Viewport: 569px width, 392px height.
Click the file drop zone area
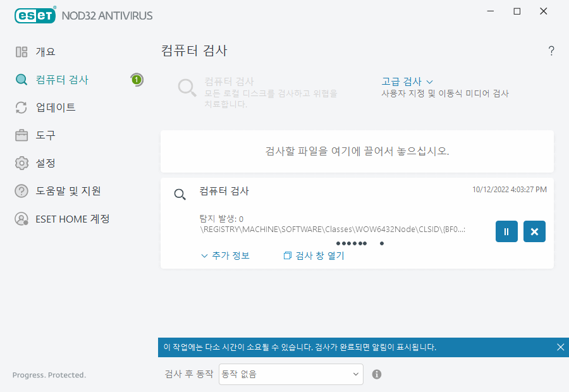357,152
